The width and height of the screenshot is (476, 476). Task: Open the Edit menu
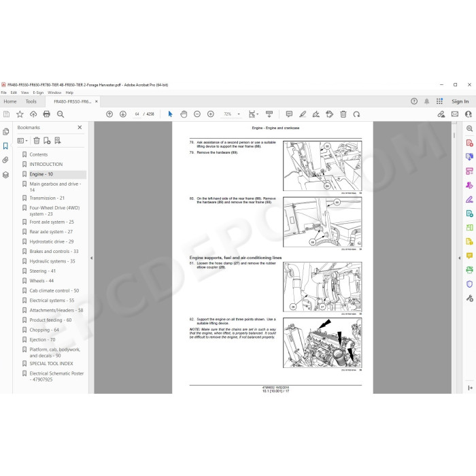tap(14, 92)
